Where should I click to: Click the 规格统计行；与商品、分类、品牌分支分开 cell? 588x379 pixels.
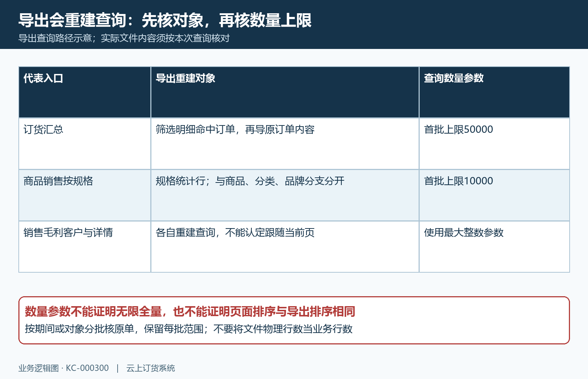tap(285, 195)
